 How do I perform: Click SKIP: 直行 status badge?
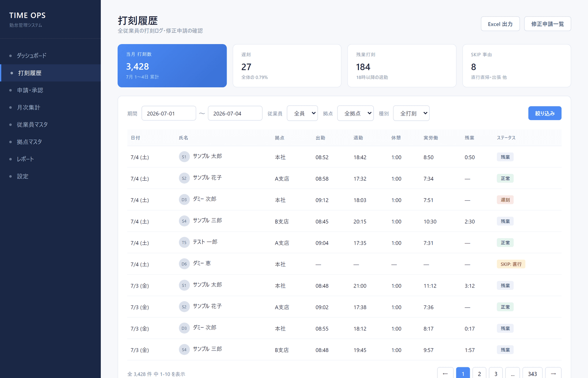511,264
